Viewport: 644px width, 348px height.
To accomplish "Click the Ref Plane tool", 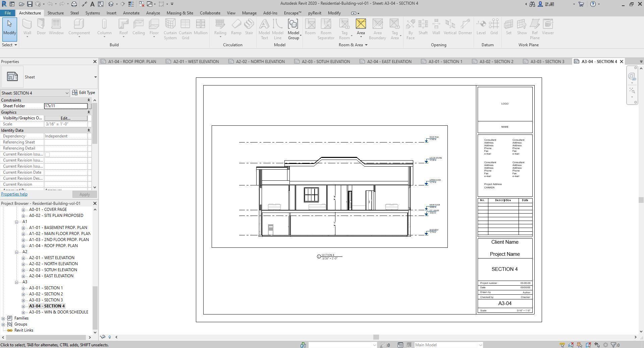I will [x=535, y=29].
